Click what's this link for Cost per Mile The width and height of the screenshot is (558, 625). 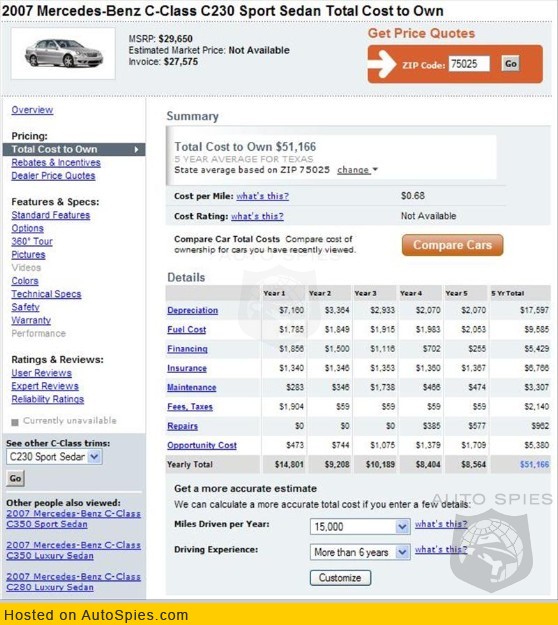(x=262, y=196)
